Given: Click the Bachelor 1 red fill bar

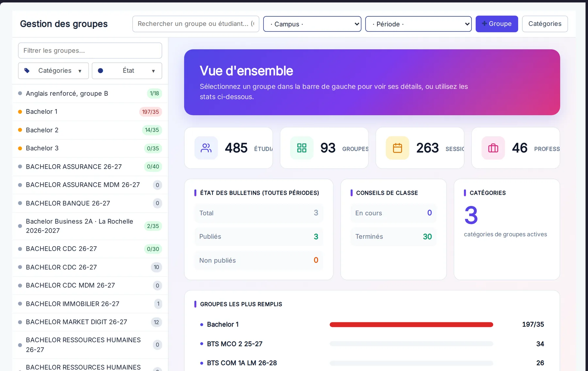Looking at the screenshot, I should pos(411,325).
